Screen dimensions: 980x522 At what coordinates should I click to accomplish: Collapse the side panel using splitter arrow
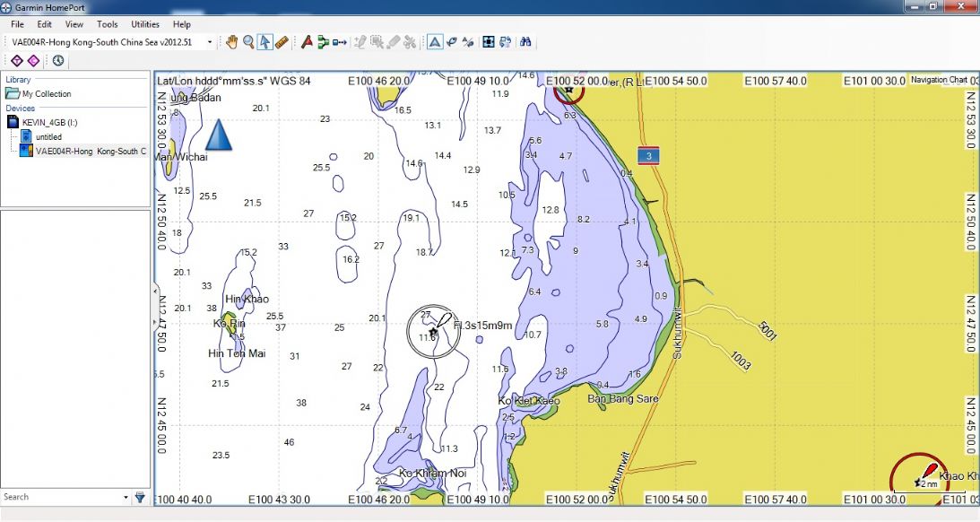click(152, 290)
